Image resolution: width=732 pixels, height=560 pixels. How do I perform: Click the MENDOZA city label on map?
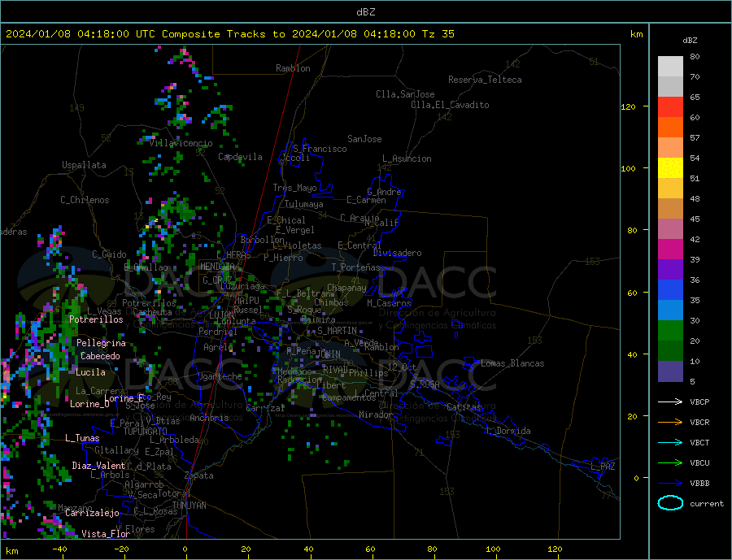[x=219, y=267]
